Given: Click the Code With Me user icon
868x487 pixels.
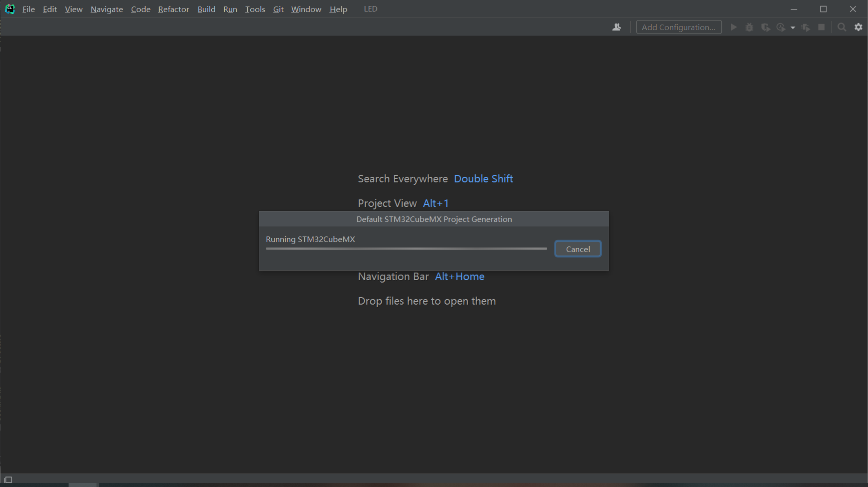Looking at the screenshot, I should click(617, 27).
